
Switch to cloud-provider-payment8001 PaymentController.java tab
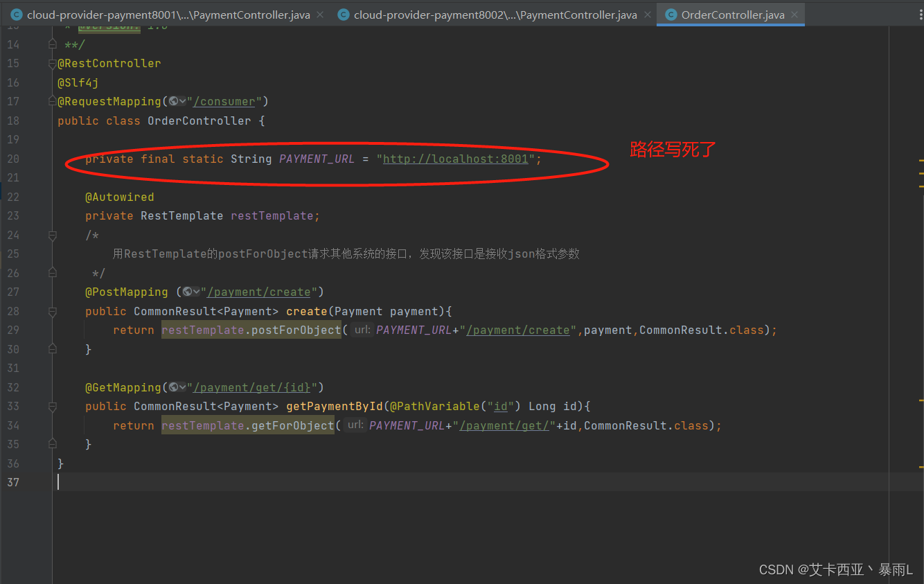pyautogui.click(x=168, y=15)
